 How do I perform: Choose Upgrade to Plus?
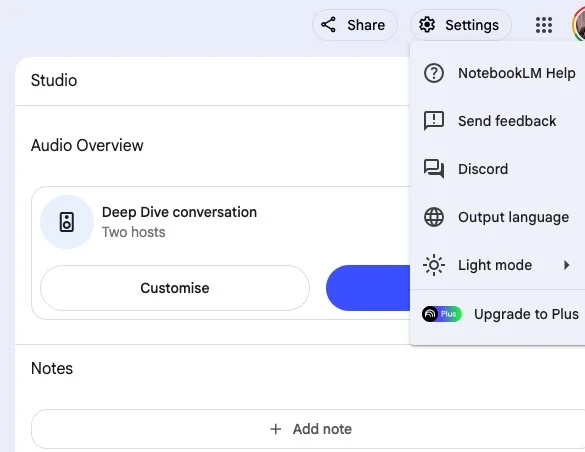498,314
